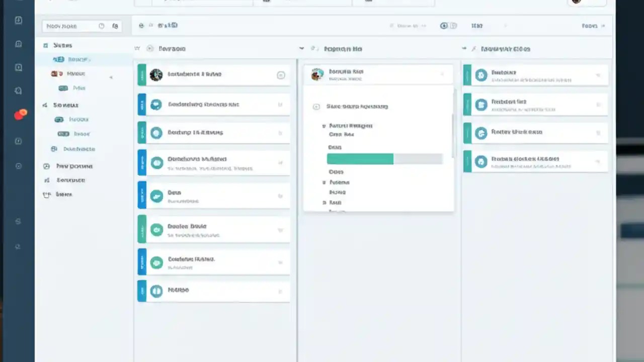The height and width of the screenshot is (362, 644).
Task: Switch to the bottom-most sidebar section item
Action: (63, 194)
